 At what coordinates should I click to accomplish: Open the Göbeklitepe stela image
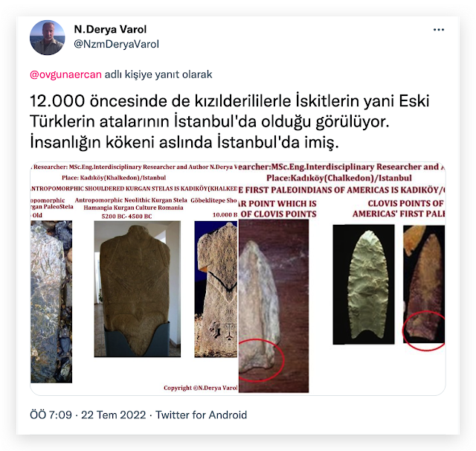click(x=216, y=289)
